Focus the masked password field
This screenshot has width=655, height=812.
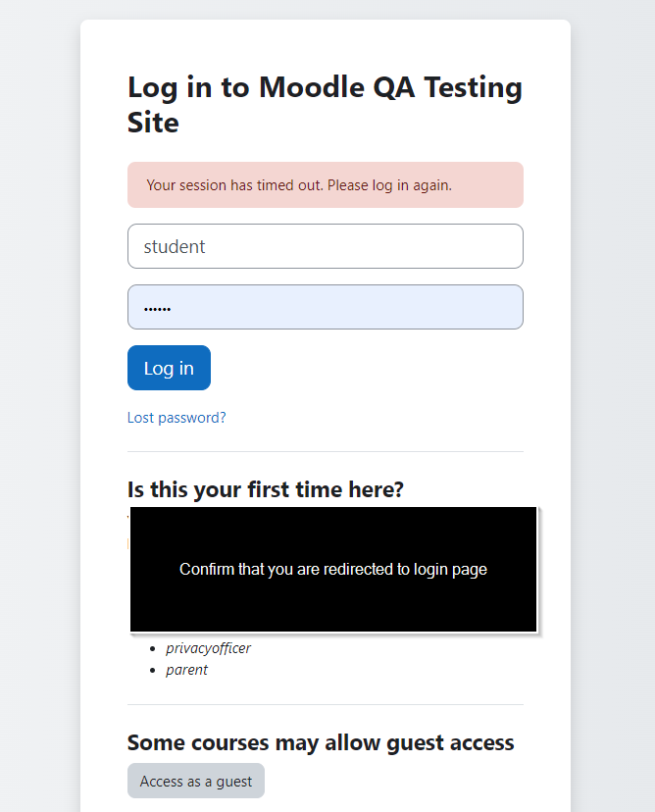pyautogui.click(x=326, y=307)
